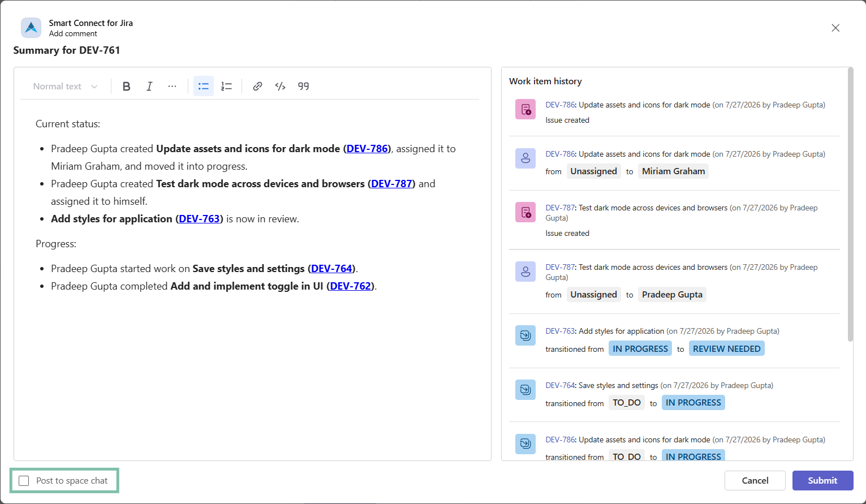This screenshot has height=504, width=866.
Task: Open the DEV-762 link in the Progress list
Action: 351,286
